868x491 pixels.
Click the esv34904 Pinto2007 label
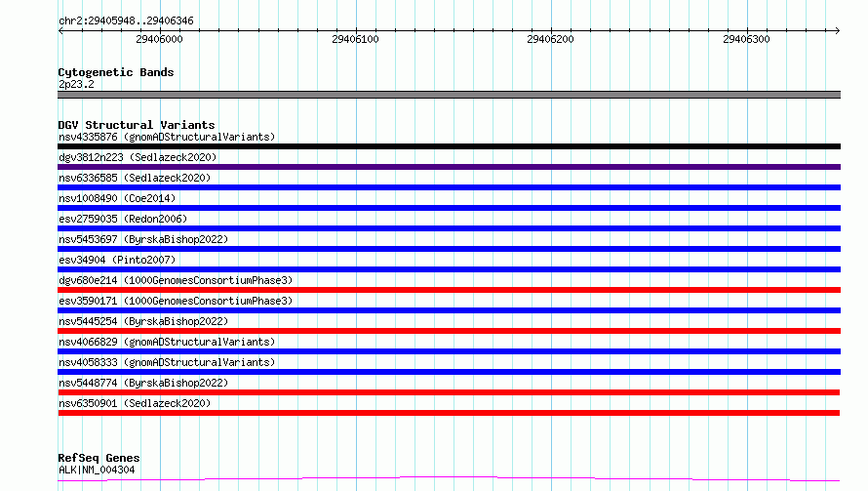[x=117, y=260]
